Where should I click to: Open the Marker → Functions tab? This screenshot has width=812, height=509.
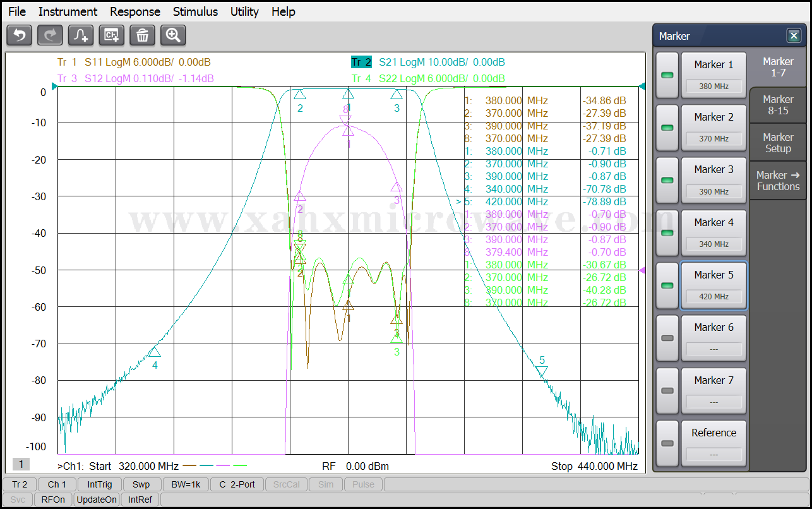[778, 181]
